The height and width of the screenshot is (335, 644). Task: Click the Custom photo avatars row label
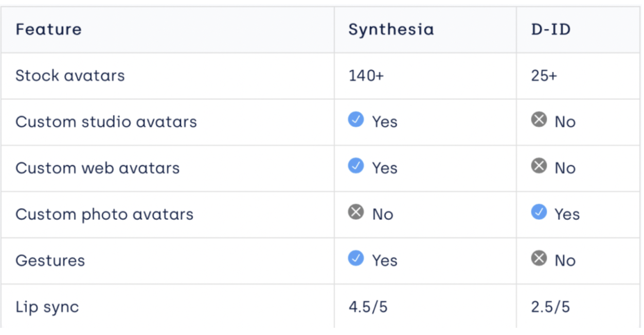[104, 214]
